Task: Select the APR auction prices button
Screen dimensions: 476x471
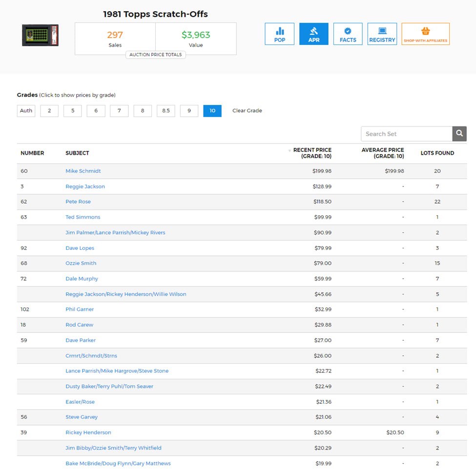Action: (x=313, y=34)
